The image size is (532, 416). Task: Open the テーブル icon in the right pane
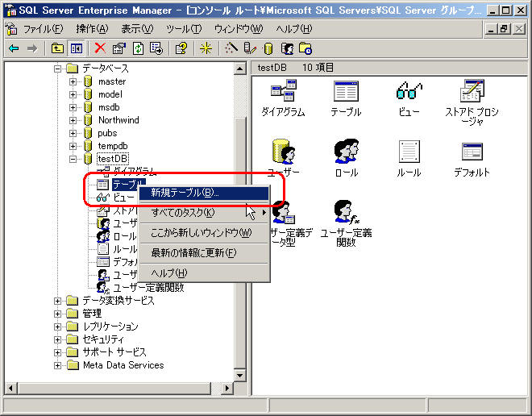(x=346, y=92)
